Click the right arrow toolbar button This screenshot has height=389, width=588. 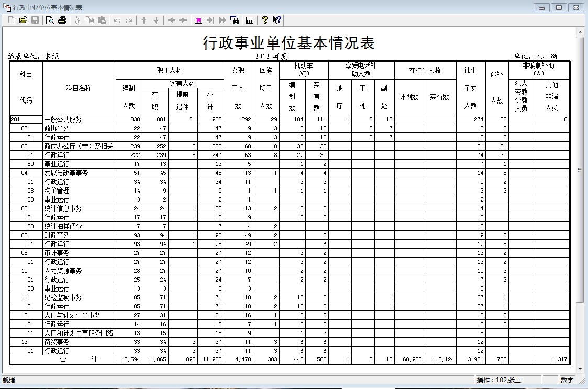(183, 20)
